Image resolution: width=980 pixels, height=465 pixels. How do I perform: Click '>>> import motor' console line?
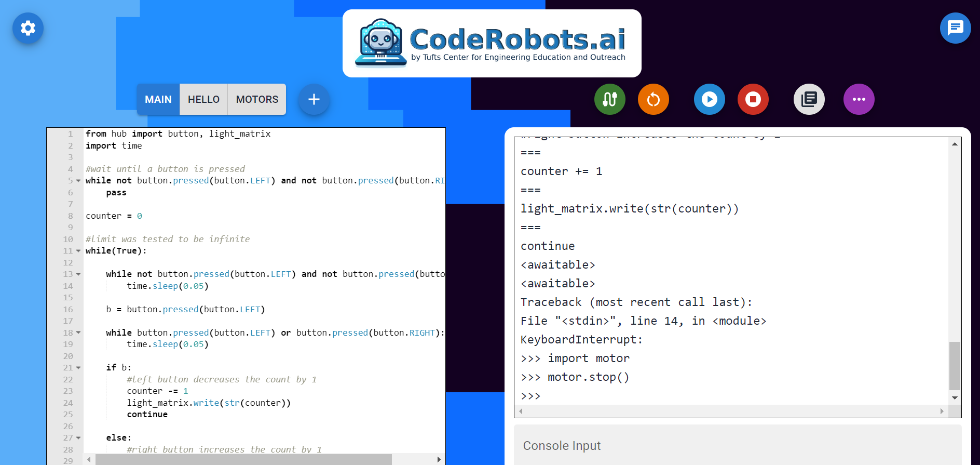tap(575, 358)
